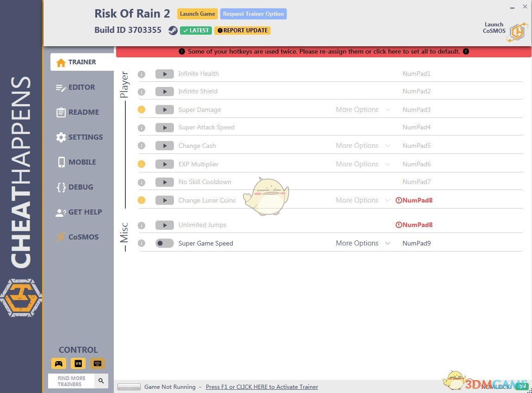Click the info icon for Super Attack Speed
This screenshot has width=532, height=393.
(142, 128)
